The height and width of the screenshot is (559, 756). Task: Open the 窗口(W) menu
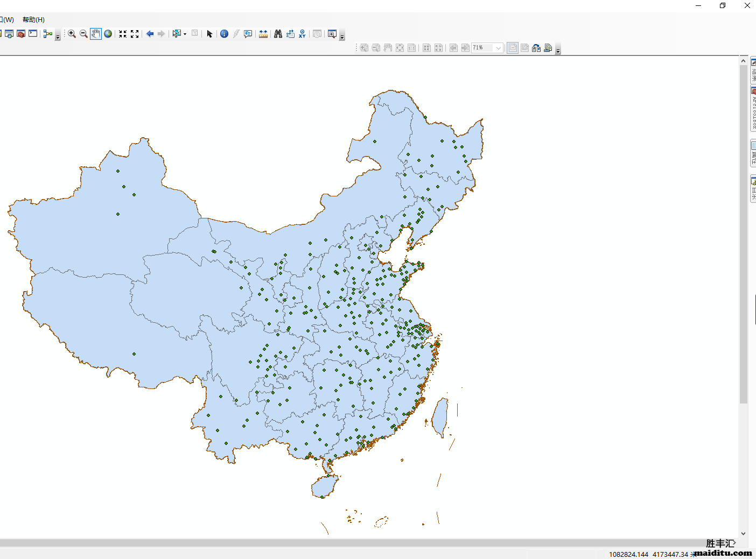click(6, 19)
